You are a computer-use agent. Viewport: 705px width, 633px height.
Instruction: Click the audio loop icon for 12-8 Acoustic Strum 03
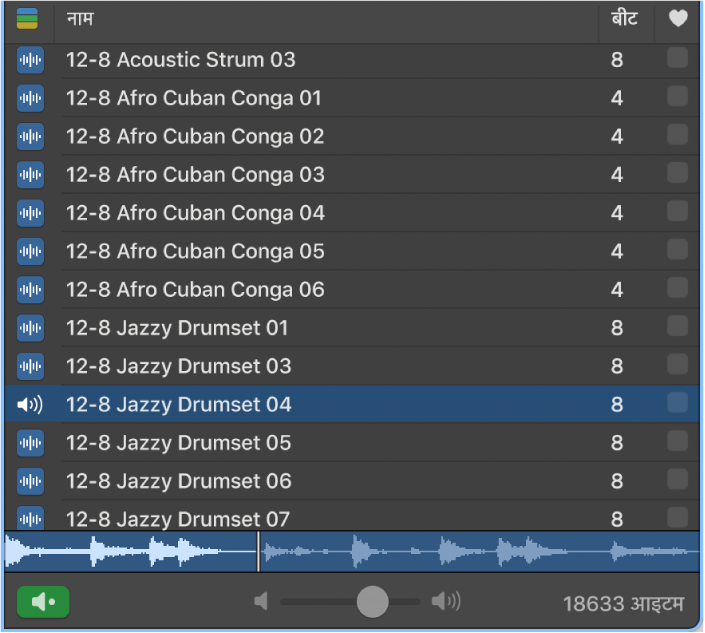click(x=31, y=60)
